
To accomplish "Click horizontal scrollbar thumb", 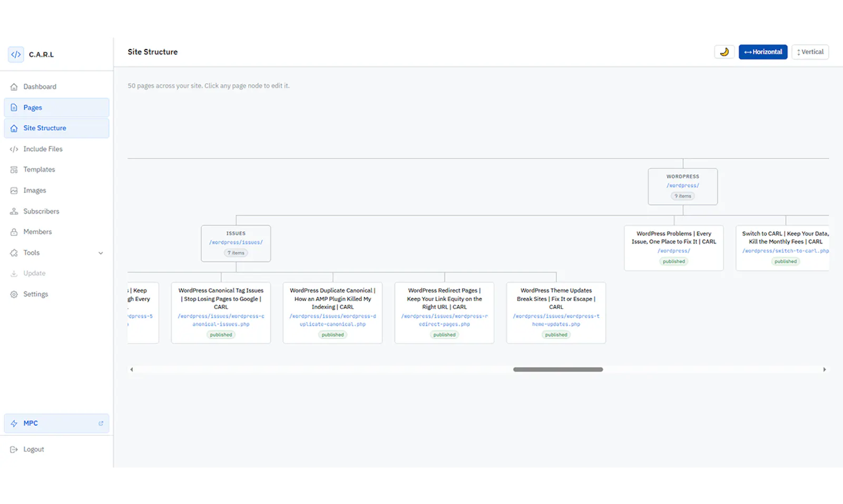I will (558, 370).
